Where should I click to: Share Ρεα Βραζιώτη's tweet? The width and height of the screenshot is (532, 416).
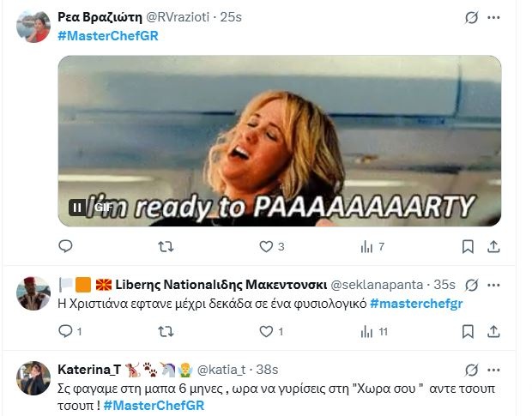point(493,246)
